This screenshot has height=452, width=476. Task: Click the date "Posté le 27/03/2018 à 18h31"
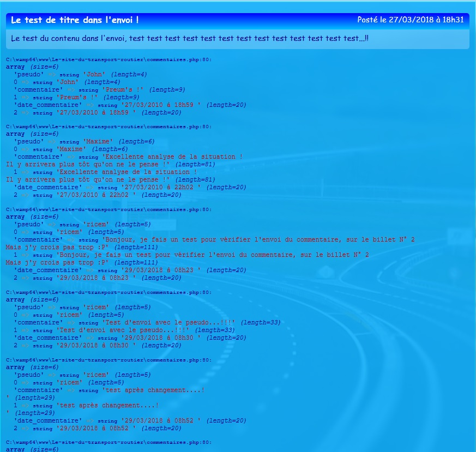click(x=411, y=20)
